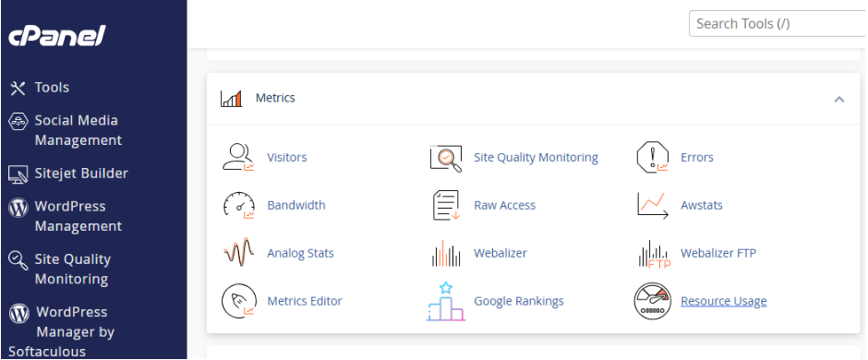Open Site Quality Monitoring link in Metrics
This screenshot has width=868, height=360.
pos(536,158)
